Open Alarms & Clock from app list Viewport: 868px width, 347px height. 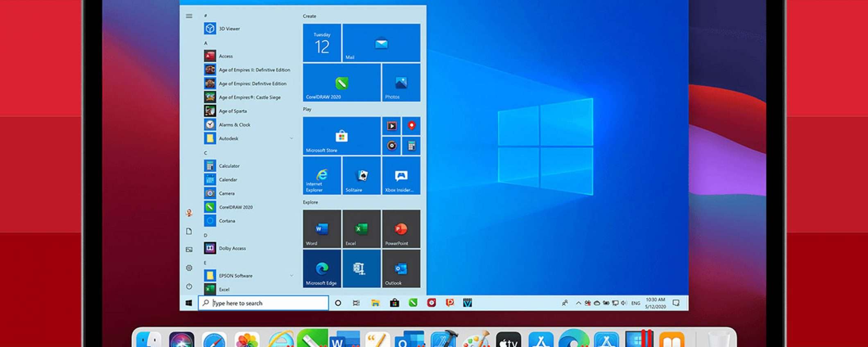pos(234,125)
